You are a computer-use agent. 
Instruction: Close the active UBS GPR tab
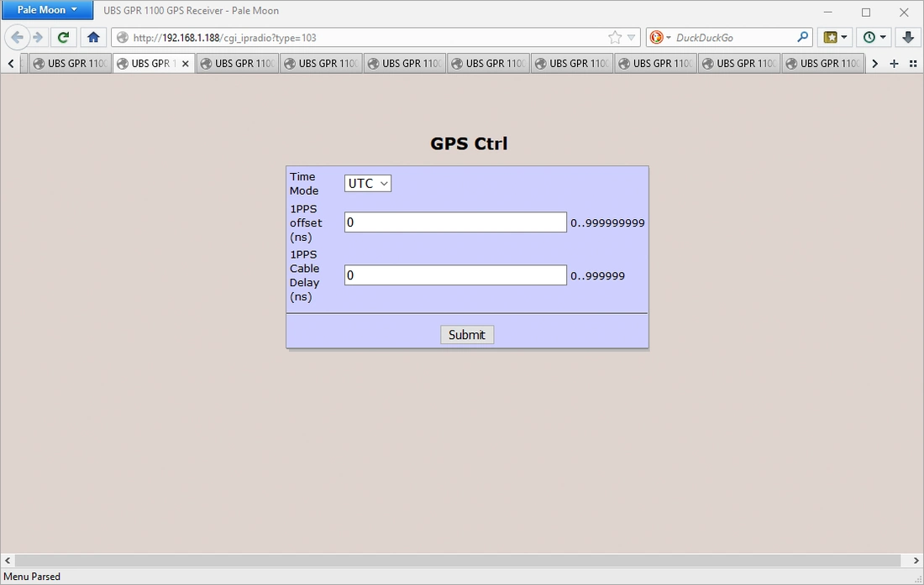click(x=185, y=64)
